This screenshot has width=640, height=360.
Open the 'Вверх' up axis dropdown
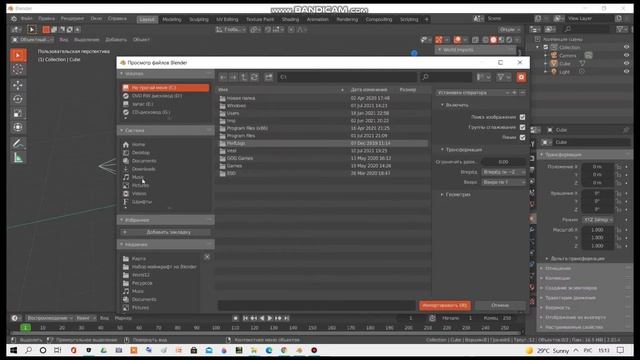[x=504, y=182]
